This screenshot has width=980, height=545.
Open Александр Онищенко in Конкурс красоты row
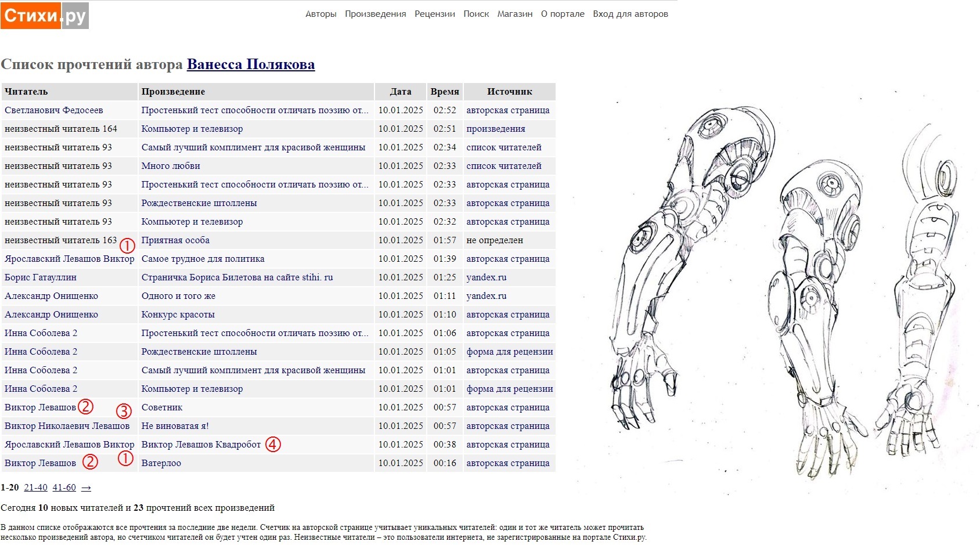click(x=51, y=315)
